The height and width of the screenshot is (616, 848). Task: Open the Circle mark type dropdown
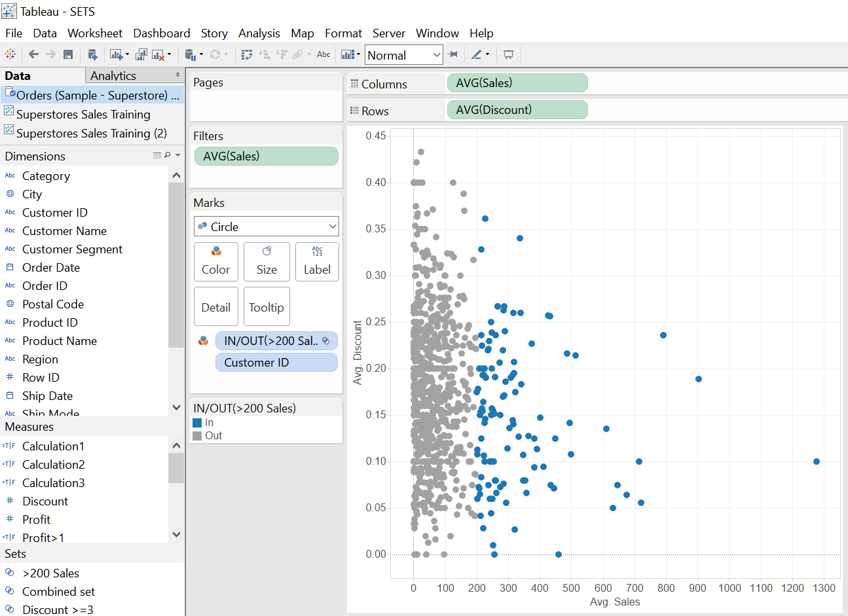tap(267, 226)
